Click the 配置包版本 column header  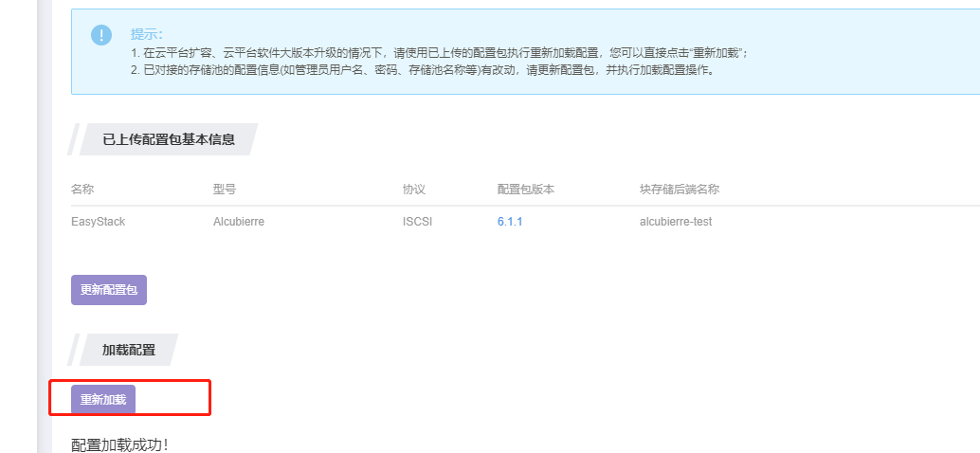tap(526, 190)
